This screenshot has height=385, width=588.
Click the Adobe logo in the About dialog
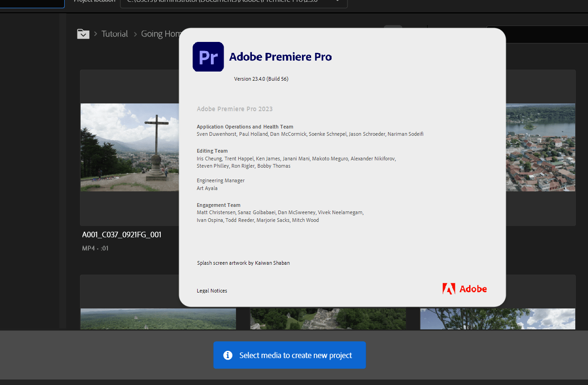click(x=465, y=289)
